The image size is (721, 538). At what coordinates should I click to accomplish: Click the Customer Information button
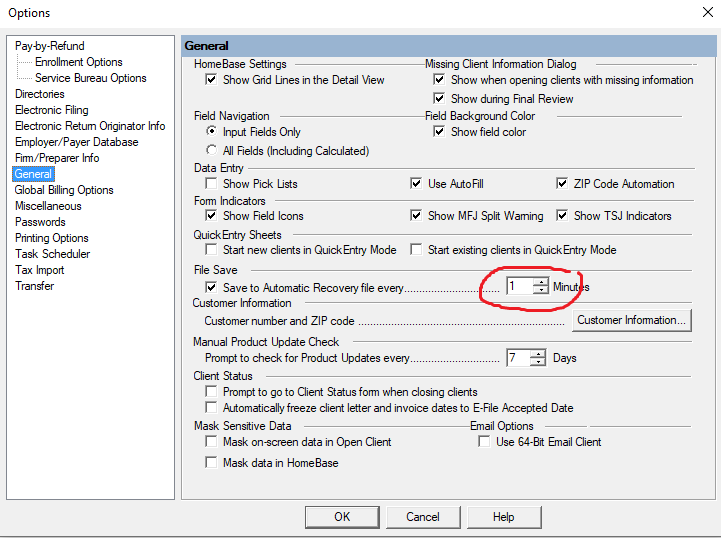[x=632, y=321]
